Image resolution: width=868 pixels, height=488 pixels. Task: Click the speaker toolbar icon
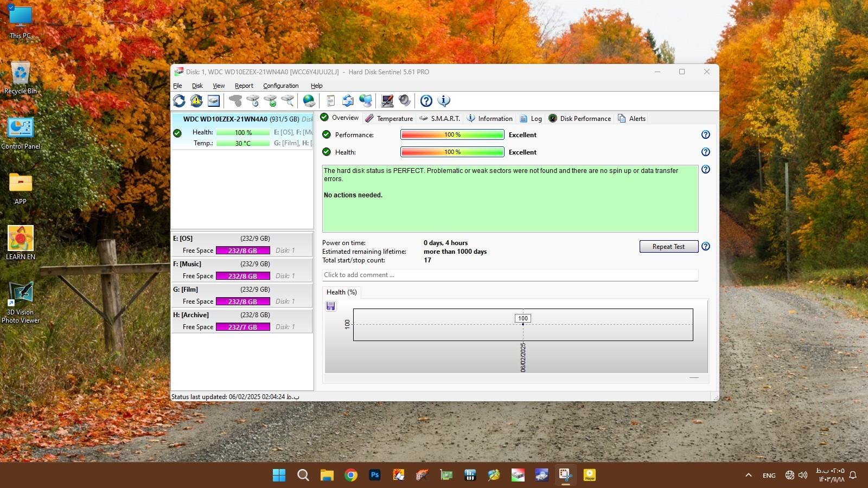click(x=404, y=101)
